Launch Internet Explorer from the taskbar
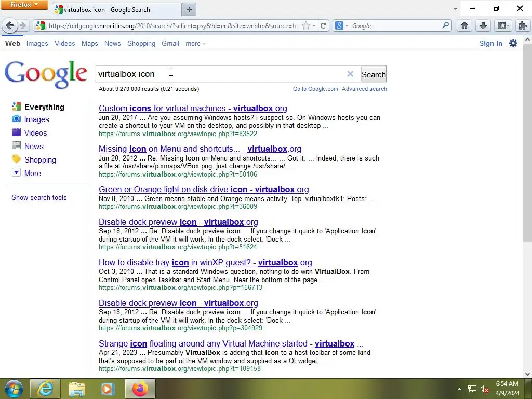The width and height of the screenshot is (532, 399). 45,389
